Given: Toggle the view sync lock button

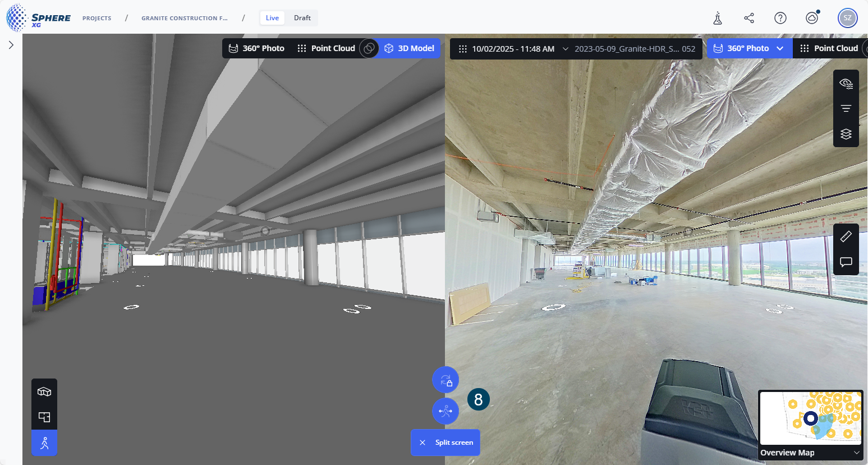Looking at the screenshot, I should point(446,380).
